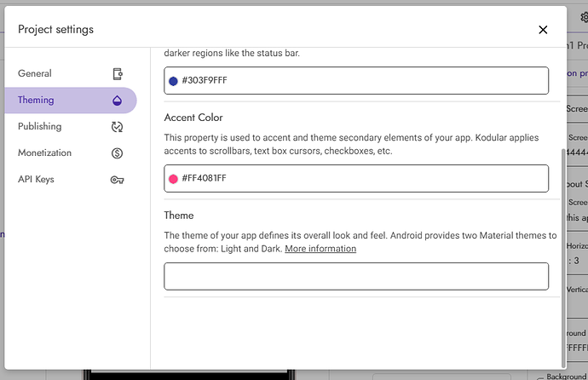Image resolution: width=588 pixels, height=380 pixels.
Task: Click the gear icon behind the dialog
Action: point(584,17)
